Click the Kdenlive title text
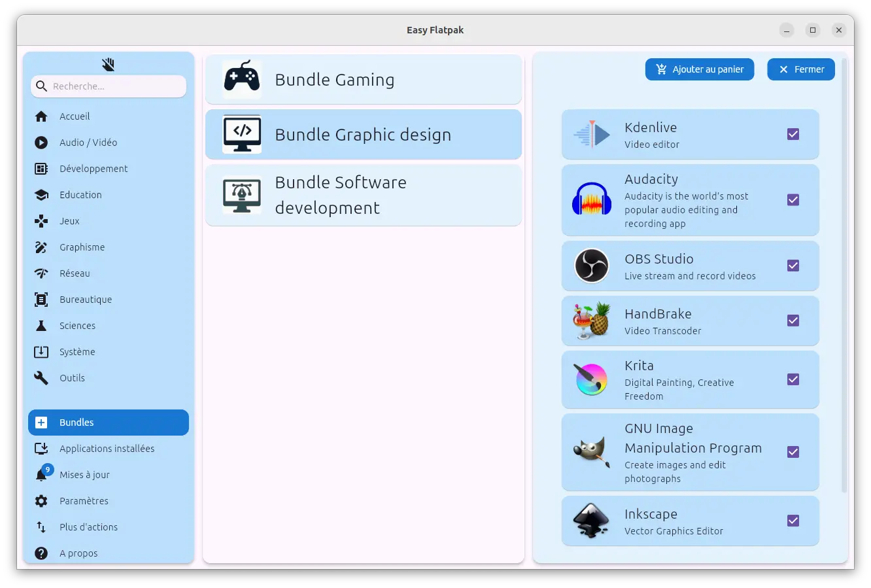871x588 pixels. pyautogui.click(x=651, y=128)
